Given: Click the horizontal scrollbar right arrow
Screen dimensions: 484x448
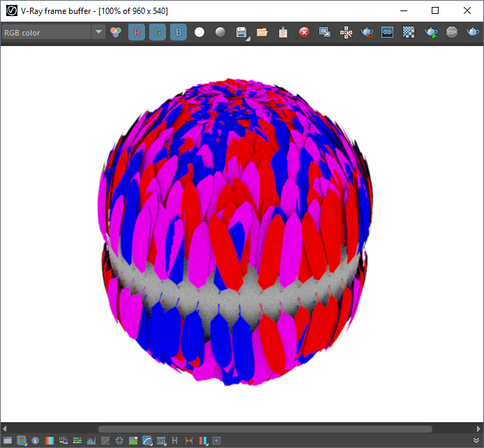Looking at the screenshot, I should point(478,428).
